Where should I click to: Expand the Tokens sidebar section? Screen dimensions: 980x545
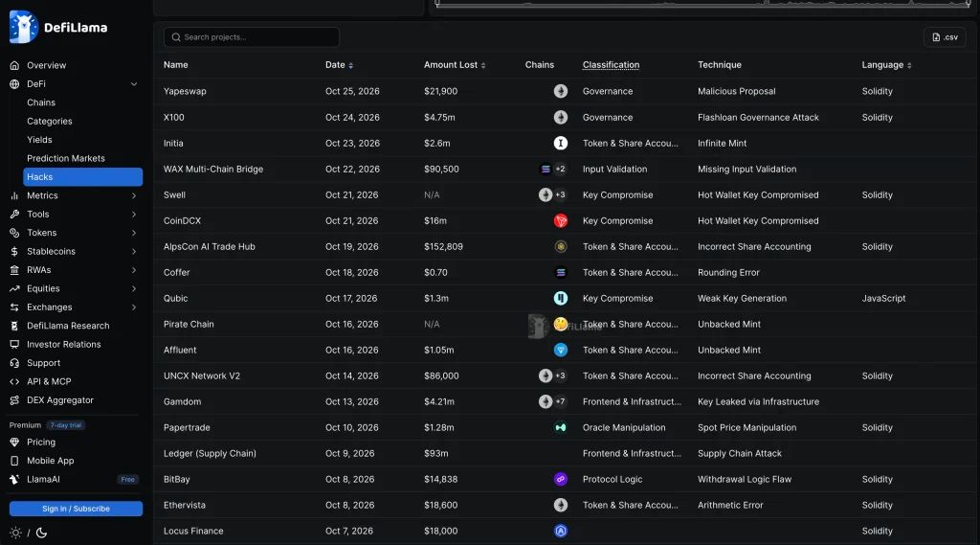coord(134,233)
